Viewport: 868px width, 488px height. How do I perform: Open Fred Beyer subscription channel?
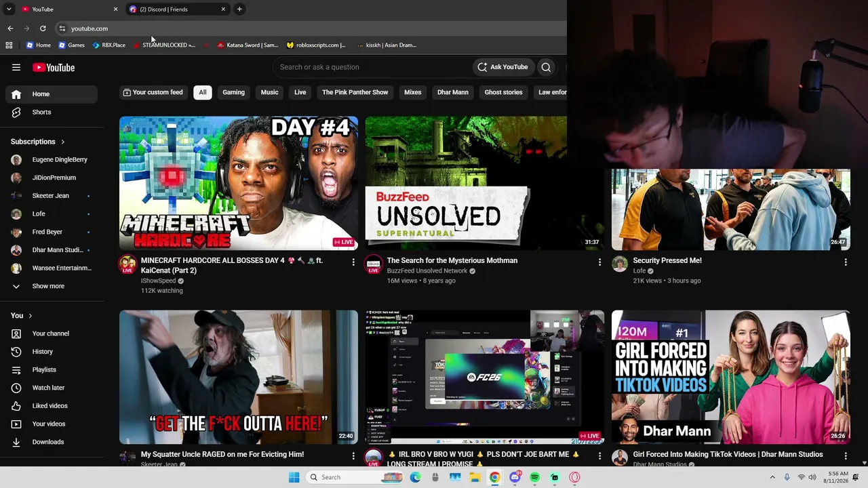[x=52, y=232]
